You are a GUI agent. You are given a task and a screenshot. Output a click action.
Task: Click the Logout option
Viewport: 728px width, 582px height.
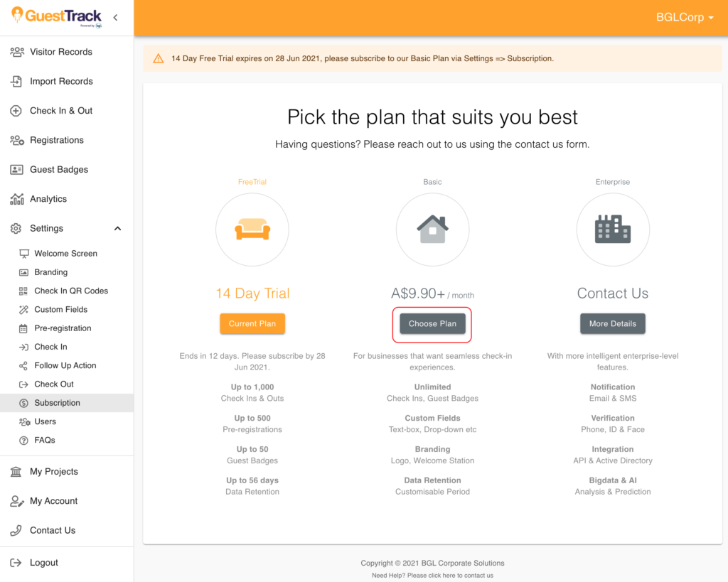45,562
